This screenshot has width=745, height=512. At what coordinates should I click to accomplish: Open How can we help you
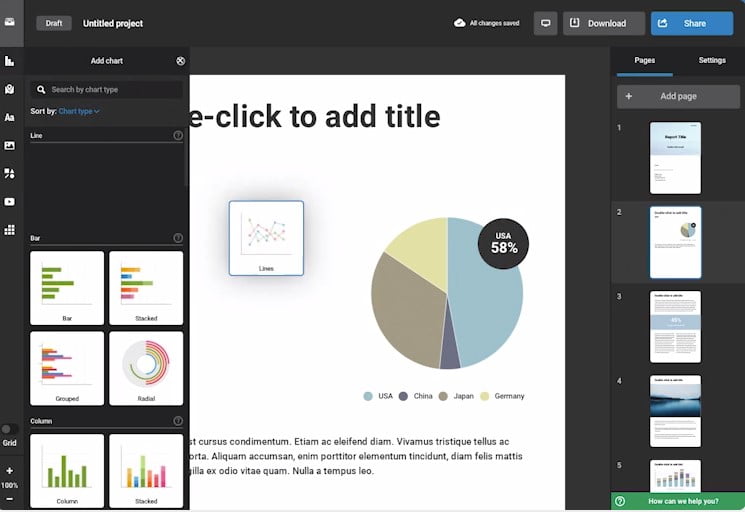tap(678, 501)
